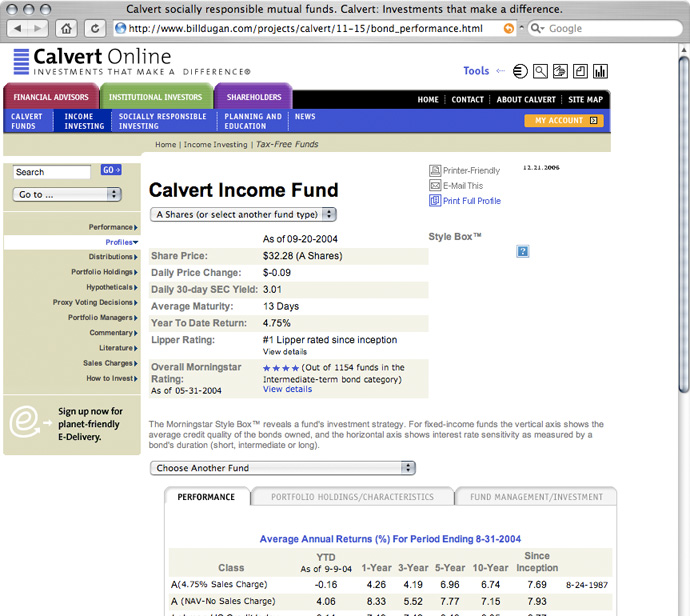The height and width of the screenshot is (616, 690).
Task: Click the Style Box question mark help icon
Action: pos(522,251)
